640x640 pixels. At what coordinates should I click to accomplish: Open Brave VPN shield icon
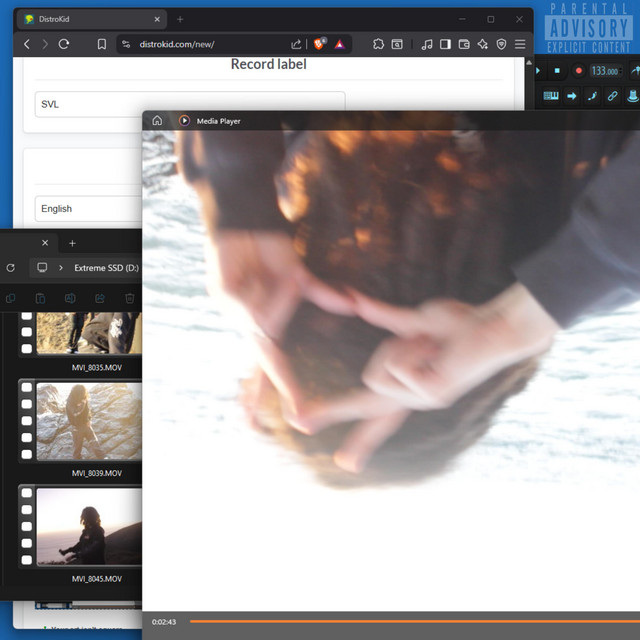501,44
